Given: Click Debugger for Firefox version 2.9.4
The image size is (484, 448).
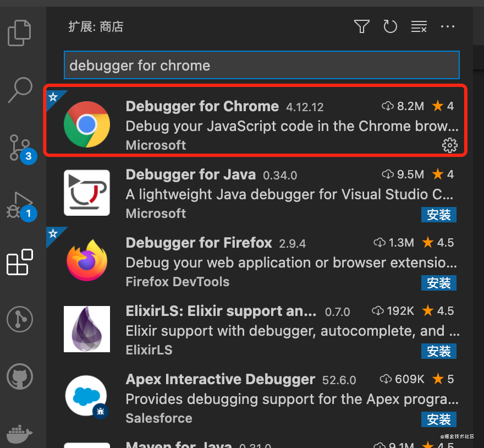Looking at the screenshot, I should (x=292, y=244).
